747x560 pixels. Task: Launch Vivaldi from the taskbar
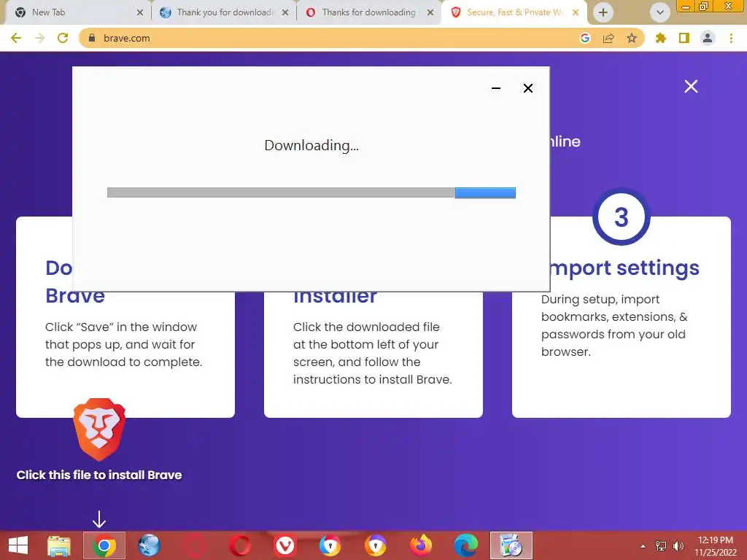pyautogui.click(x=285, y=545)
